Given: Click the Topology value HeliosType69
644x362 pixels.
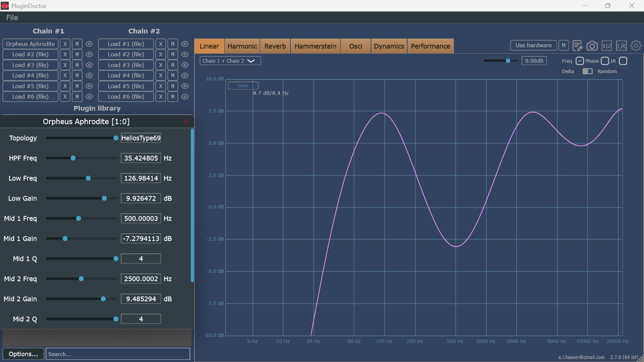Looking at the screenshot, I should tap(141, 138).
